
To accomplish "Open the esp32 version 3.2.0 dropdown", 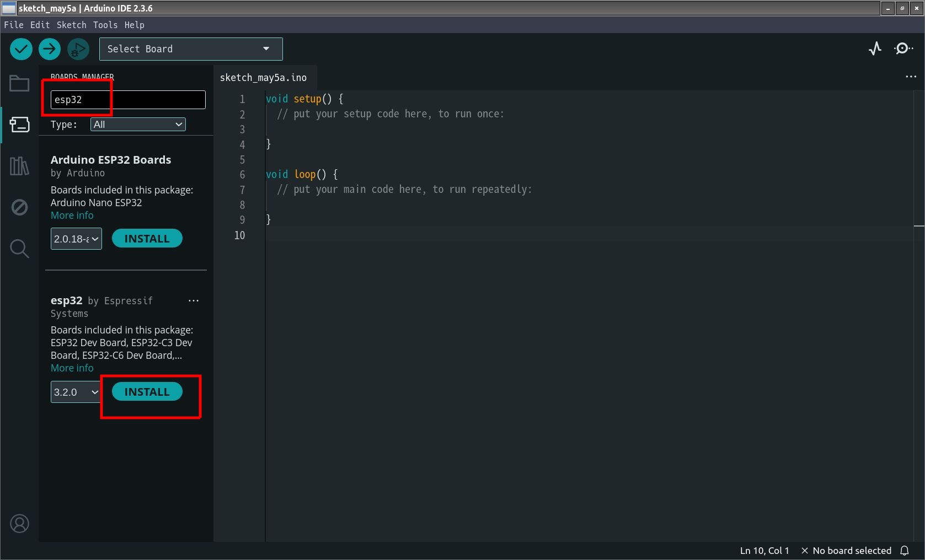I will click(x=76, y=392).
